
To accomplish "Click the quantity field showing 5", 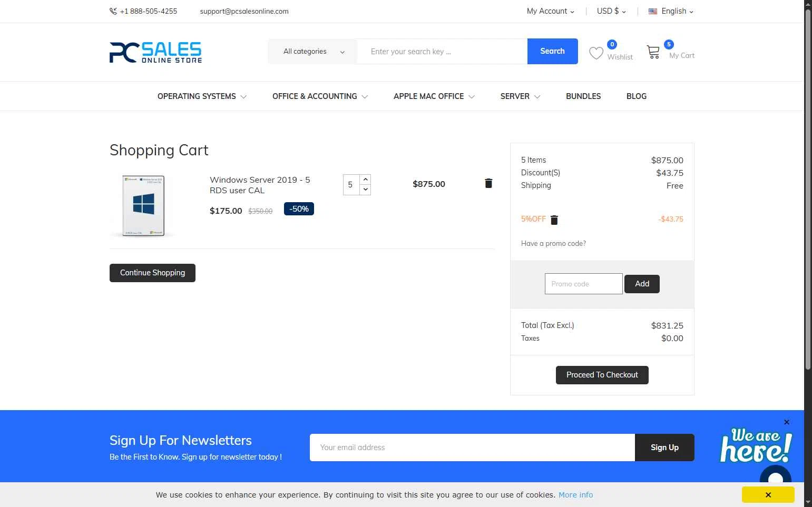I will 351,185.
